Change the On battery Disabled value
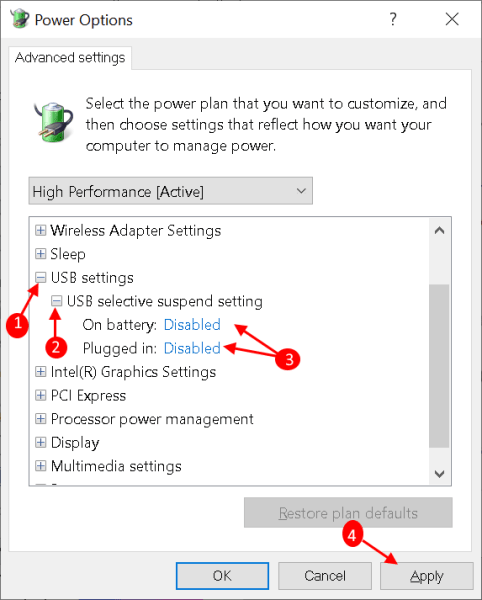The width and height of the screenshot is (482, 600). pyautogui.click(x=192, y=325)
